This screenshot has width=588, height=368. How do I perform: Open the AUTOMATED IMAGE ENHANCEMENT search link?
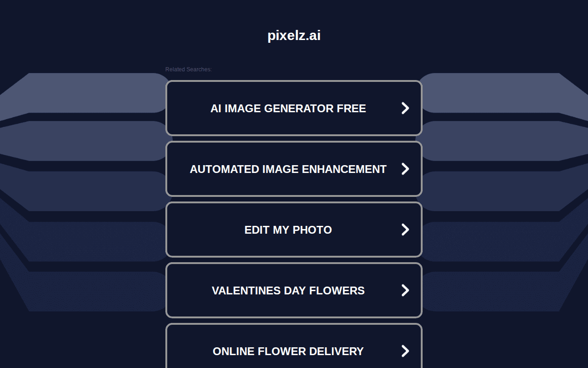(288, 169)
